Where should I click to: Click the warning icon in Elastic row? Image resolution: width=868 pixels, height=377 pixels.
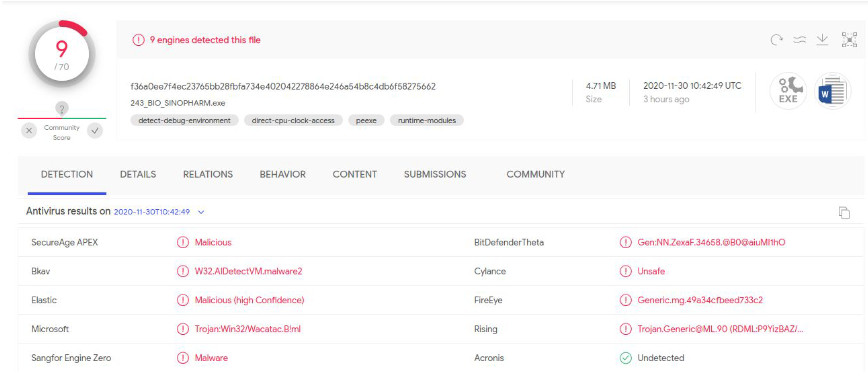click(x=182, y=300)
